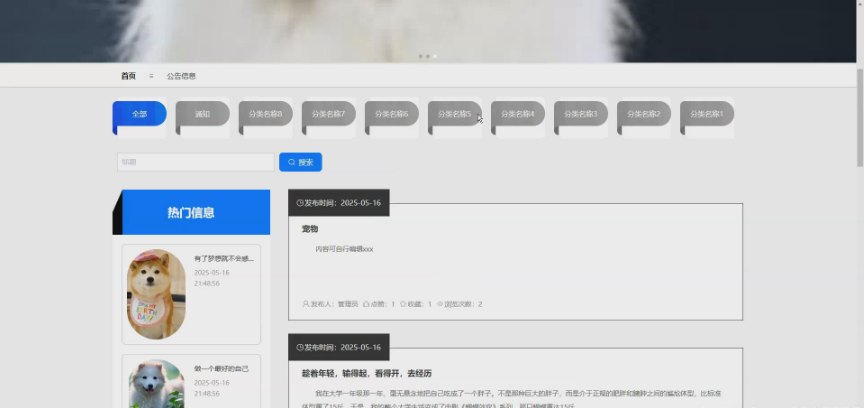
Task: Open the 分类名称4 category tab
Action: click(518, 114)
